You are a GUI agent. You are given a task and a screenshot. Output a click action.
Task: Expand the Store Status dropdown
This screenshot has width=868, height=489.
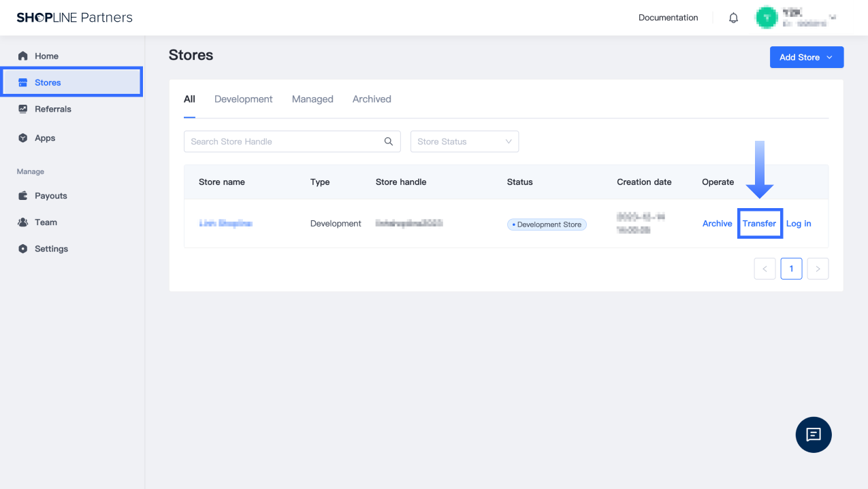click(x=464, y=141)
